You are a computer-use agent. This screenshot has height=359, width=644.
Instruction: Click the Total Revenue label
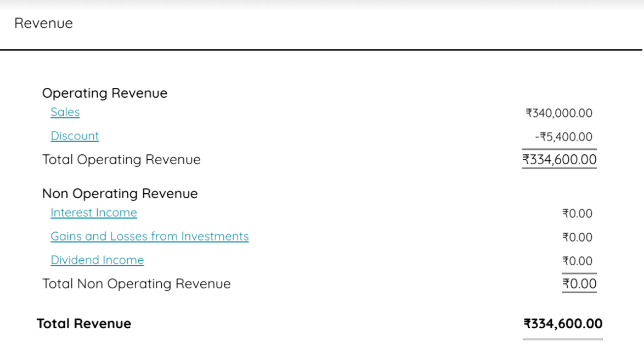pyautogui.click(x=84, y=323)
